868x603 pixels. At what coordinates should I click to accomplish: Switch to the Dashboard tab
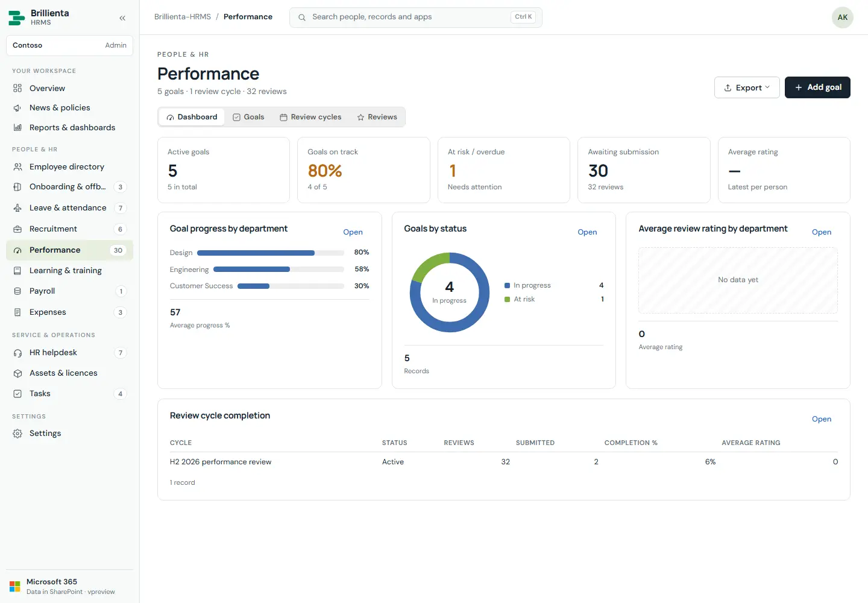click(192, 117)
